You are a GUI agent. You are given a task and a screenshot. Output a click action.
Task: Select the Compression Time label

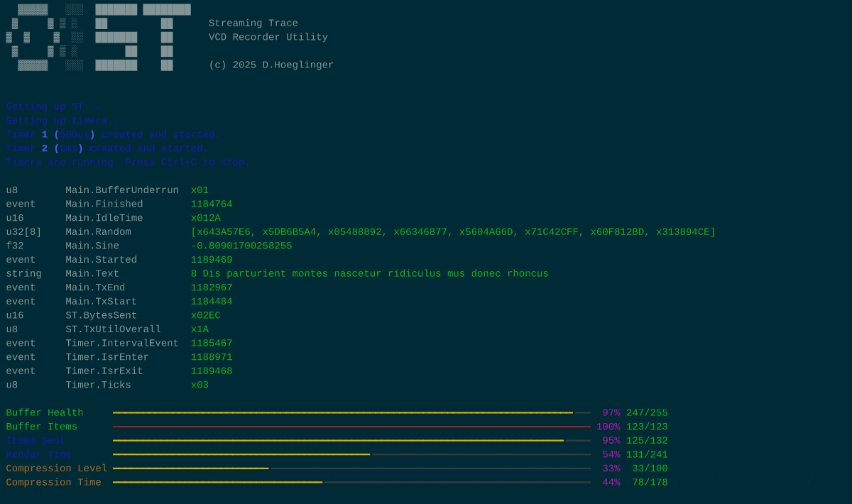(x=54, y=483)
